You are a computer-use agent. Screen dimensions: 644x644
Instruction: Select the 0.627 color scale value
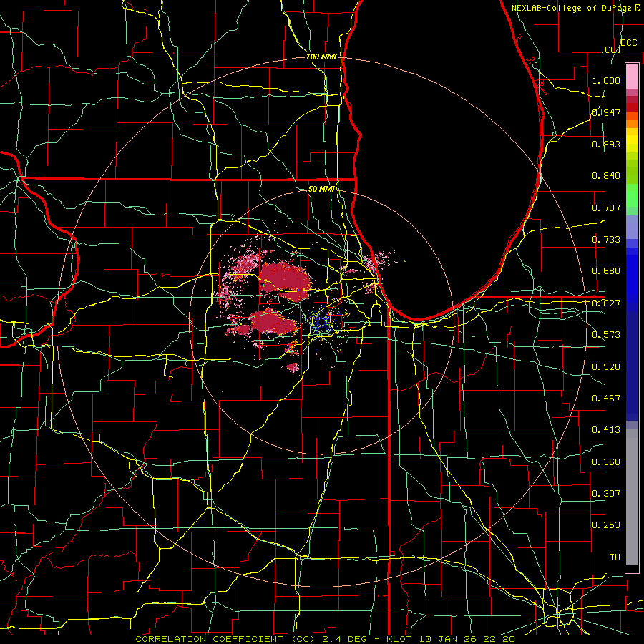[606, 303]
